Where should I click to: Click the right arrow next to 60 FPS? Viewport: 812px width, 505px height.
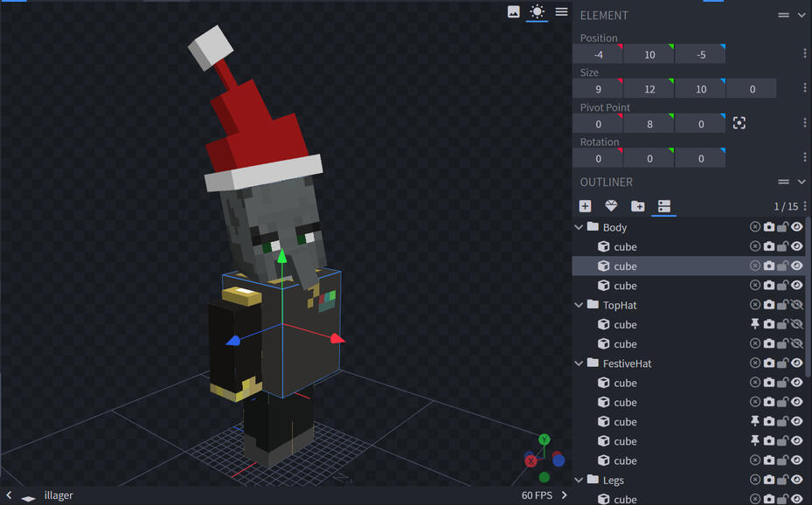tap(564, 495)
